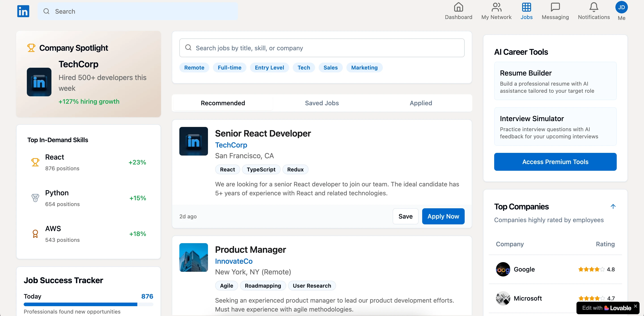The width and height of the screenshot is (644, 316).
Task: Toggle the Remote filter chip
Action: [194, 67]
